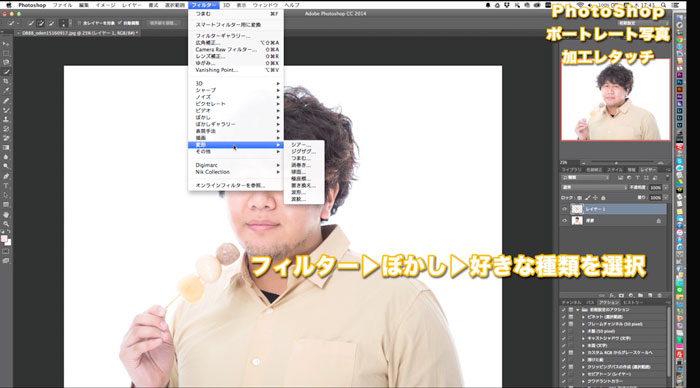Collapse the 初期設定のアクション action set
700x388 pixels.
pos(578,309)
